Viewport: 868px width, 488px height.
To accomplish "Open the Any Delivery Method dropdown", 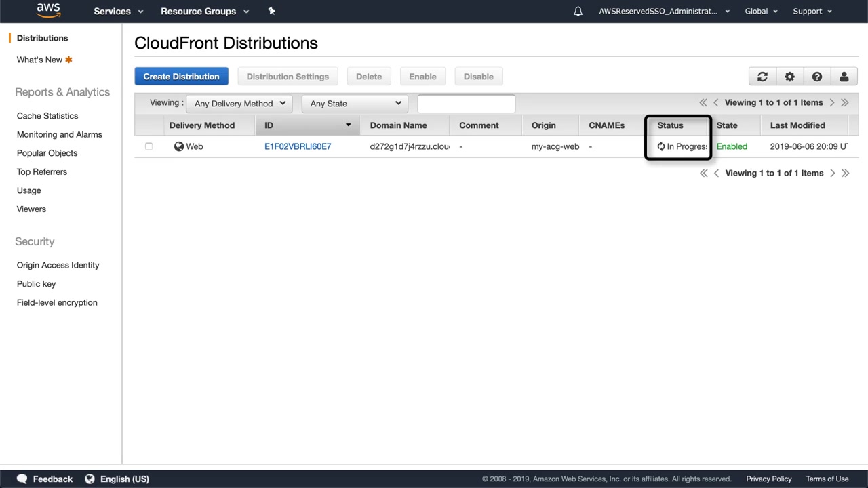I will coord(239,104).
